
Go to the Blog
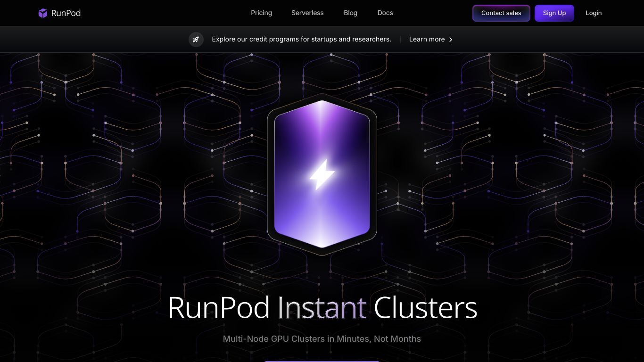pyautogui.click(x=350, y=13)
